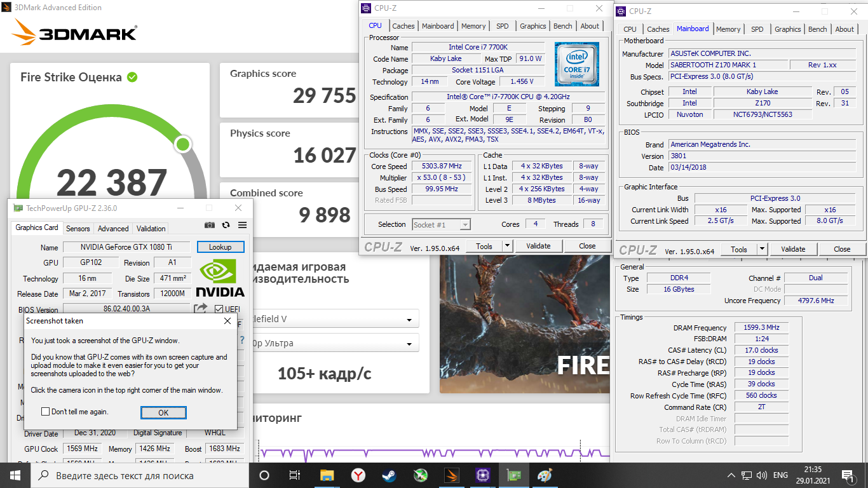Click the green Fire Strike validation checkmark
The image size is (868, 488).
[132, 77]
